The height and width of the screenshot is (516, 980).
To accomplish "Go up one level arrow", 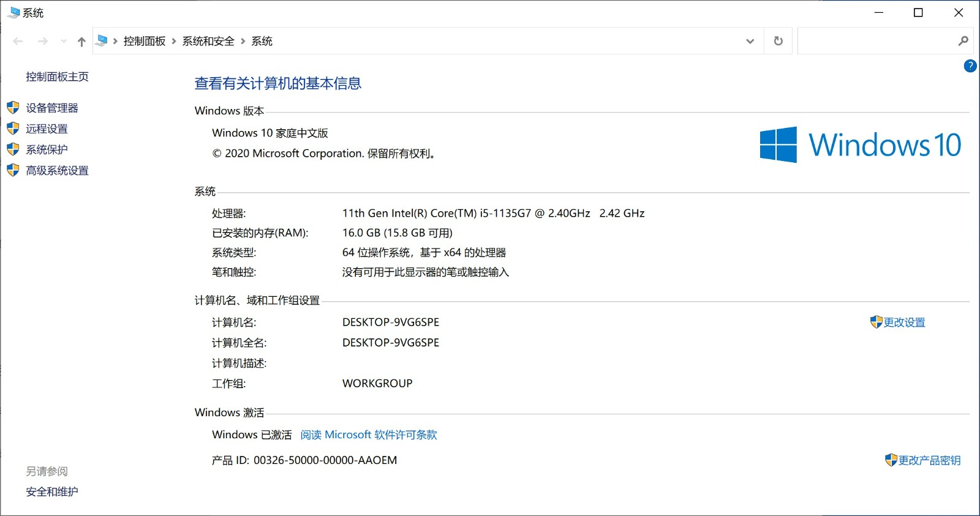I will (x=81, y=42).
